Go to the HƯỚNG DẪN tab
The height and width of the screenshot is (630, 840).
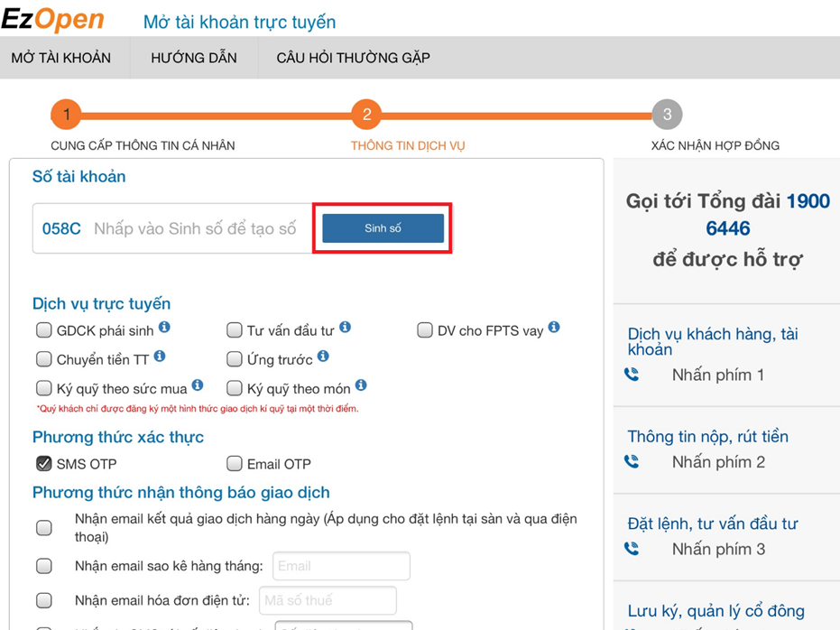(194, 58)
